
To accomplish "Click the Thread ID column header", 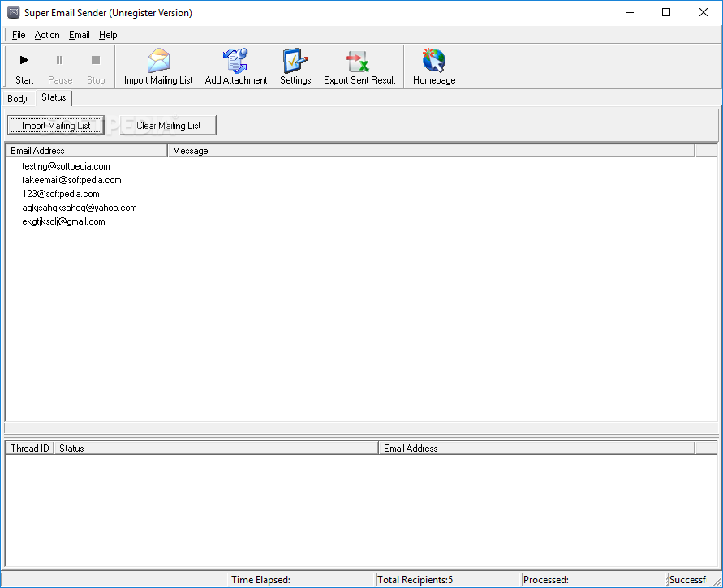I will tap(29, 449).
